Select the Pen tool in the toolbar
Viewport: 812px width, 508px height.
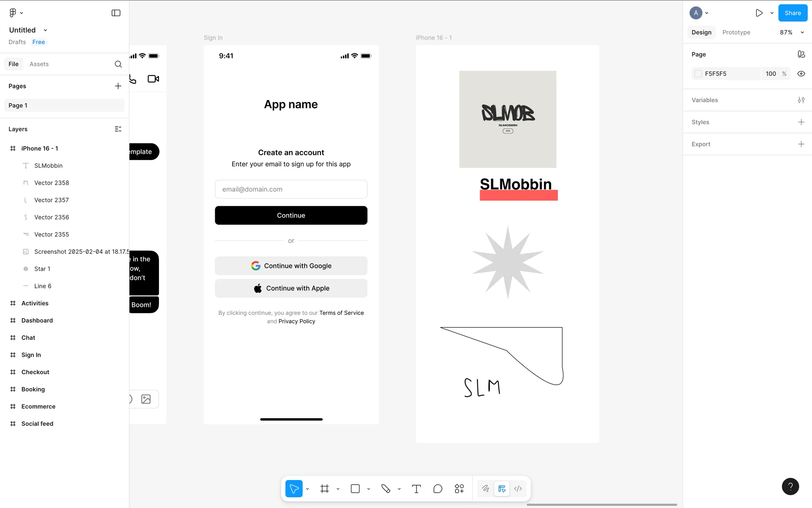(x=385, y=489)
